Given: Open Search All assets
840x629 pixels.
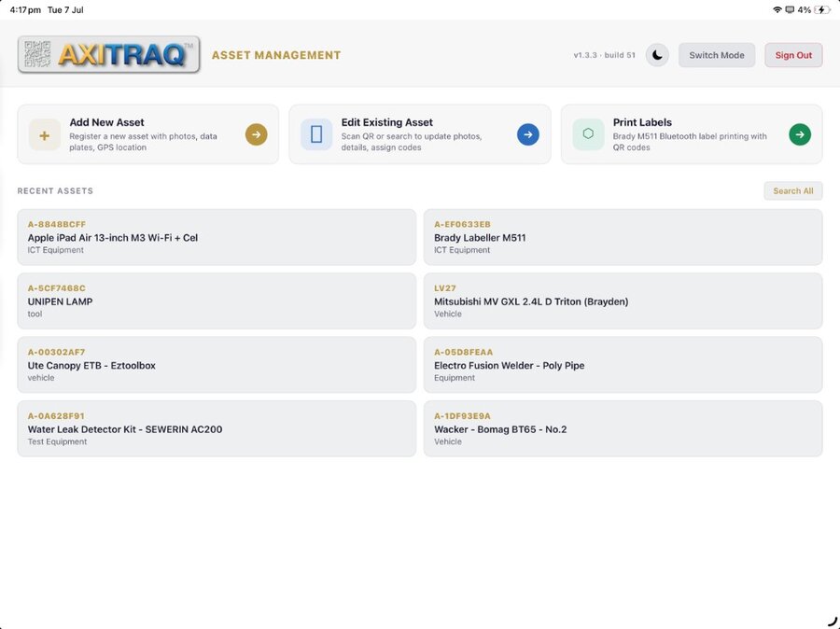Looking at the screenshot, I should tap(792, 190).
